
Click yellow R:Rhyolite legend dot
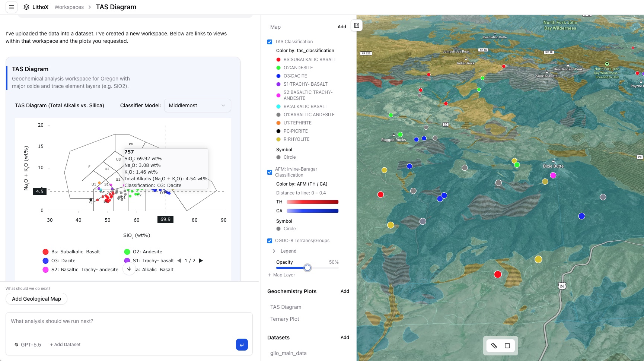pyautogui.click(x=278, y=139)
